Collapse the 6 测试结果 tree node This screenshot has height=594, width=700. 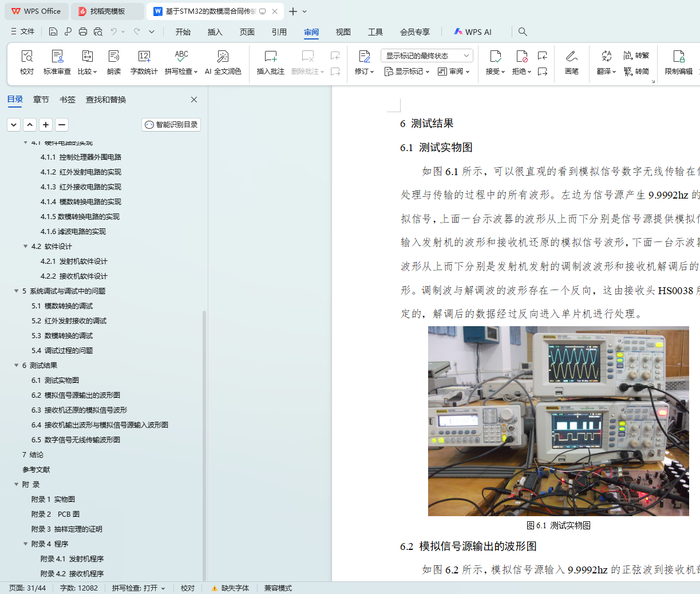pos(16,366)
